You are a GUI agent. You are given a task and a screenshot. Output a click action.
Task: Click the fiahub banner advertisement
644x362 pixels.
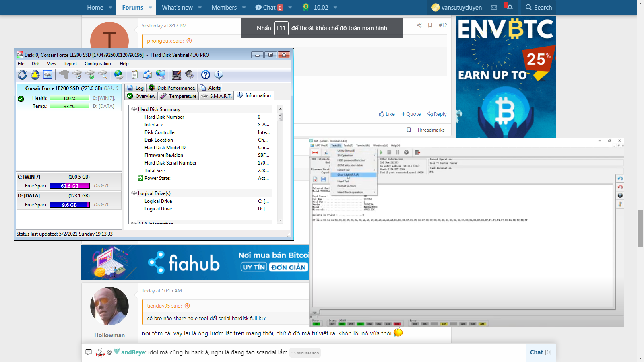pos(195,262)
